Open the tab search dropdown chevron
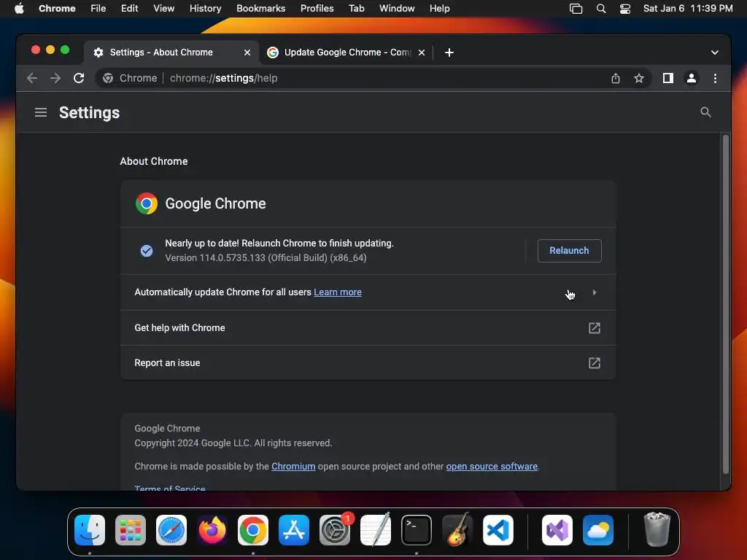 pos(715,52)
